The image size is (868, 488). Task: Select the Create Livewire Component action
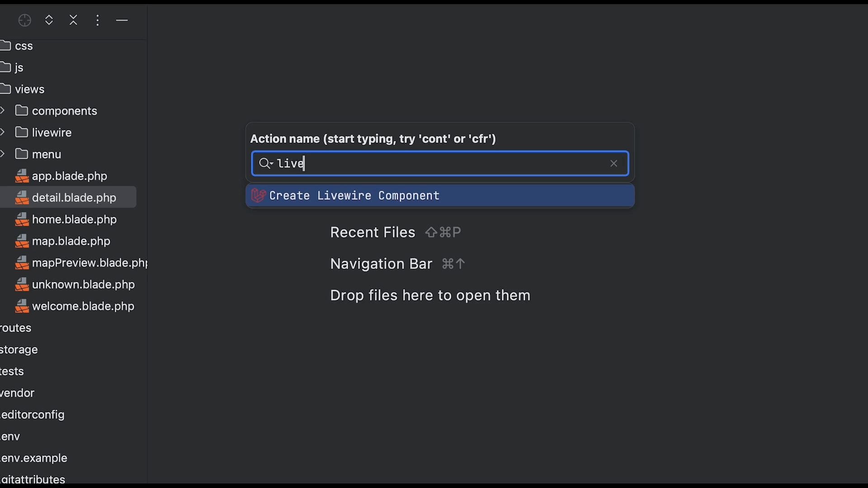[x=354, y=196]
